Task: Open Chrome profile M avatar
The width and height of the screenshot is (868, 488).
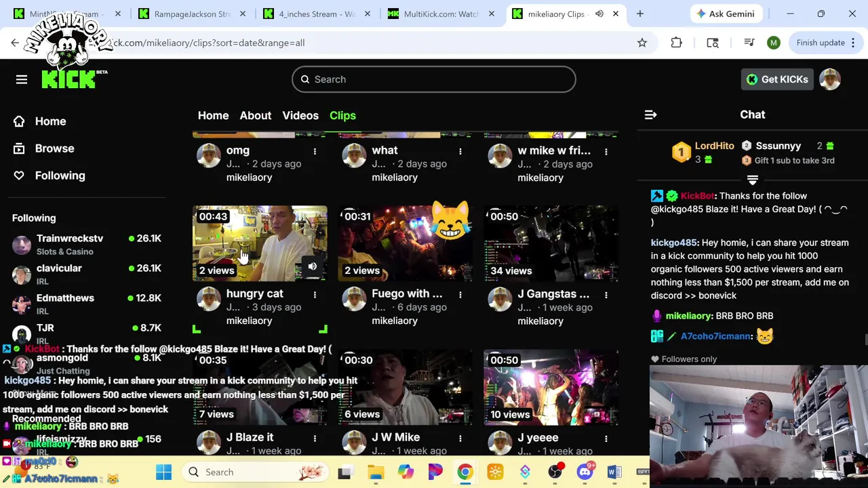Action: (774, 43)
